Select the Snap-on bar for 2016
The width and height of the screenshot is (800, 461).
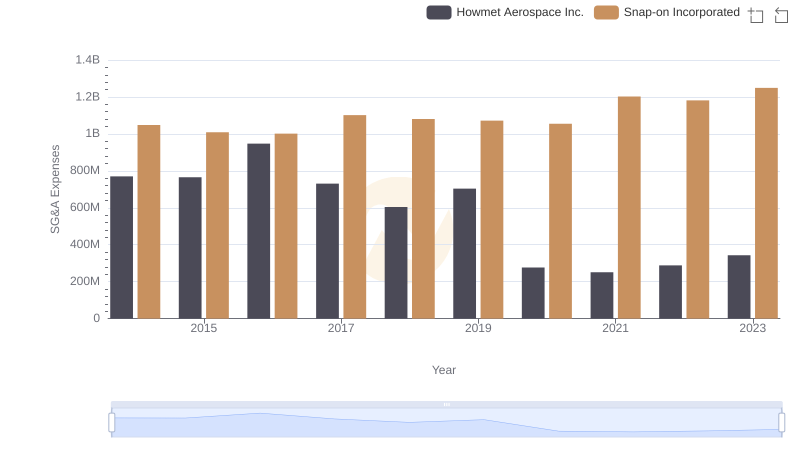pyautogui.click(x=286, y=226)
